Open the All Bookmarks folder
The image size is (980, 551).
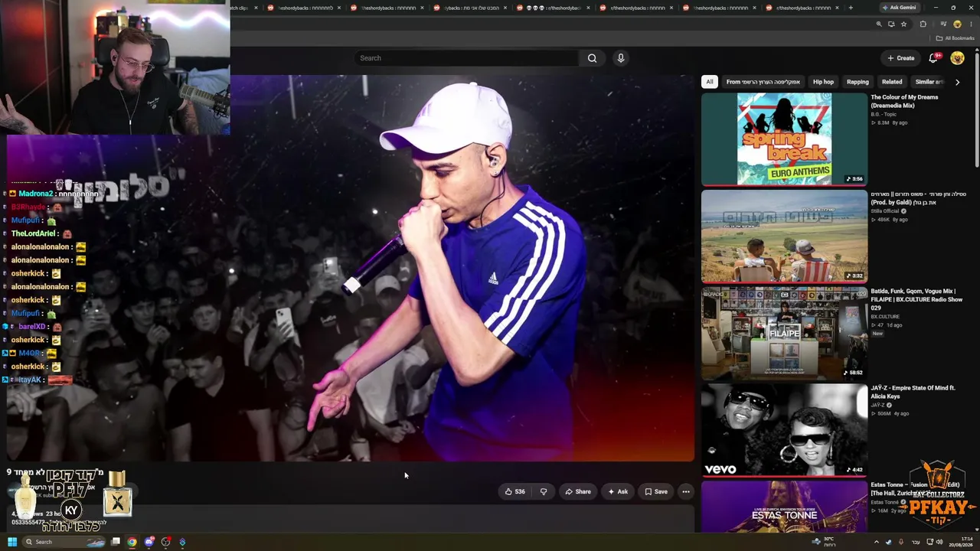(955, 38)
